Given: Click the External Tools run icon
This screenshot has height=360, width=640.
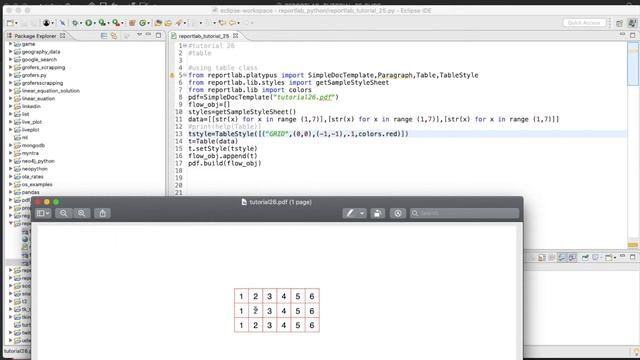Looking at the screenshot, I should (116, 23).
